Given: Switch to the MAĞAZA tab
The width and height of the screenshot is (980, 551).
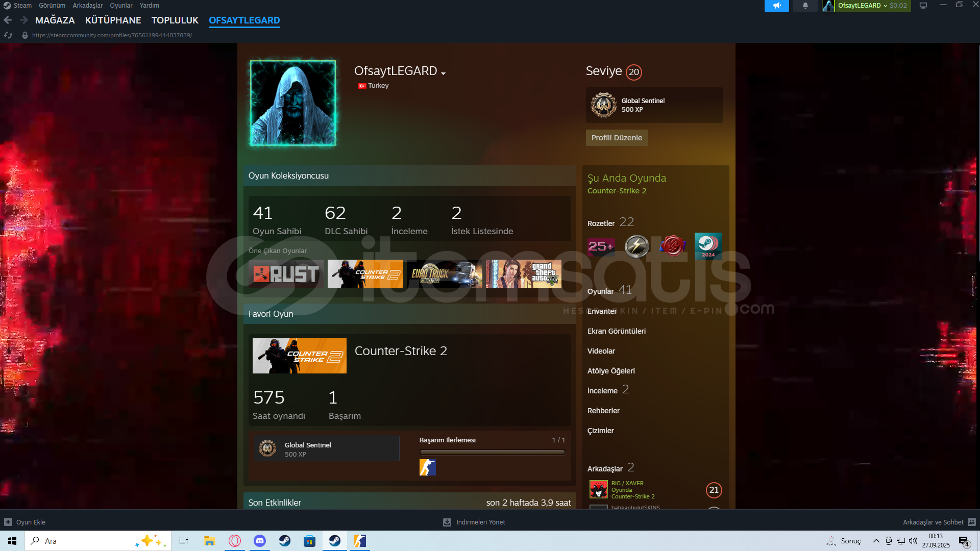Looking at the screenshot, I should pyautogui.click(x=55, y=20).
